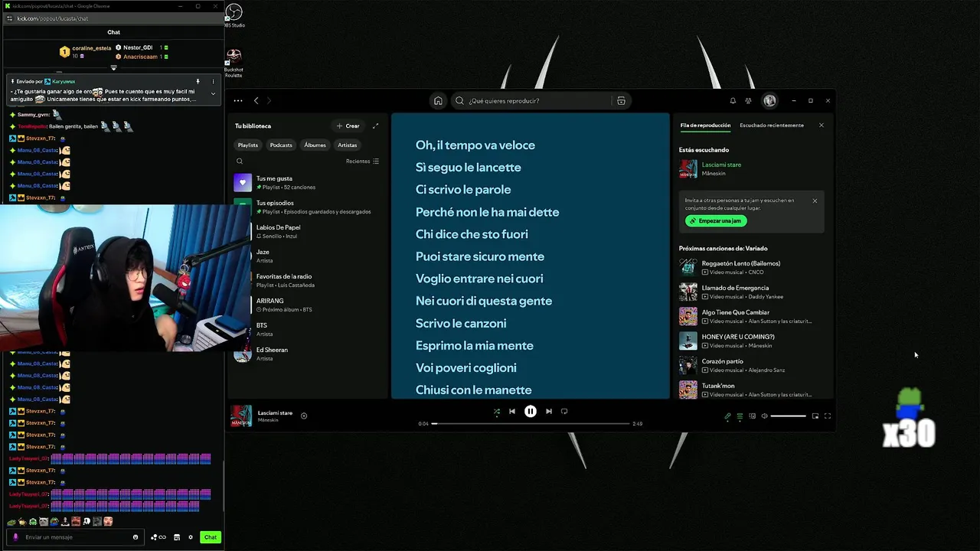This screenshot has height=551, width=980.
Task: Toggle the lyrics microphone button
Action: point(727,416)
